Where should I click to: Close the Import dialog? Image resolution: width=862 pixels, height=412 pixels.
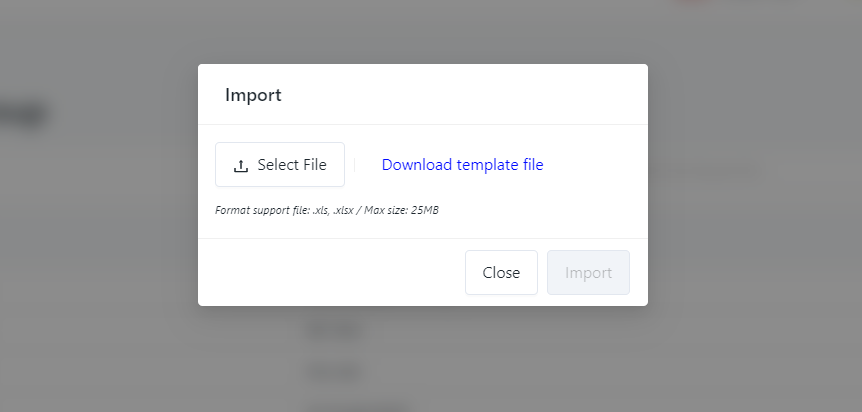pyautogui.click(x=501, y=273)
